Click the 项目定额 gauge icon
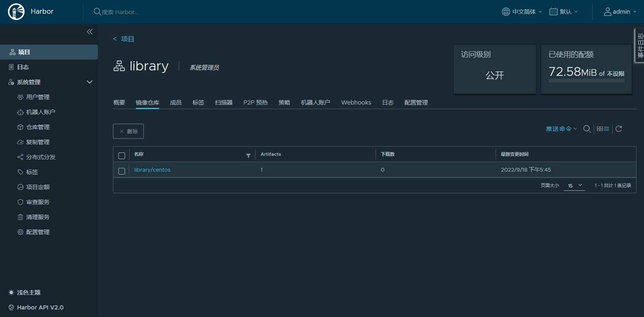 coord(20,187)
